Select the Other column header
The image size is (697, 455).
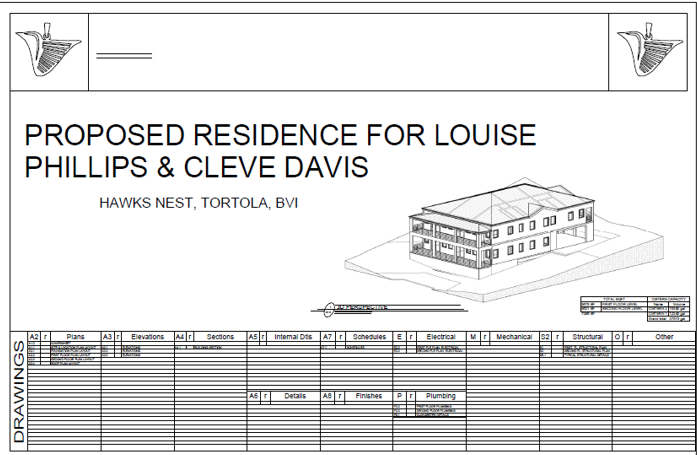[664, 337]
